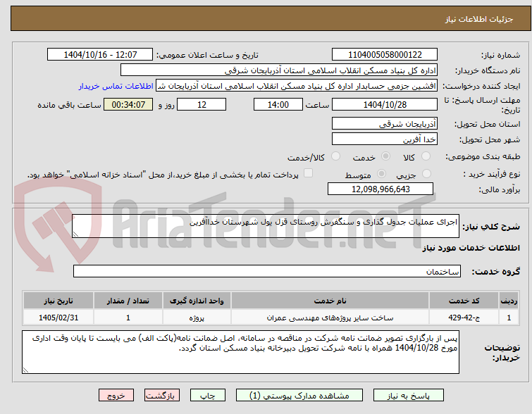The width and height of the screenshot is (532, 414).
Task: Click the برآورد مالی amount field
Action: (381, 189)
